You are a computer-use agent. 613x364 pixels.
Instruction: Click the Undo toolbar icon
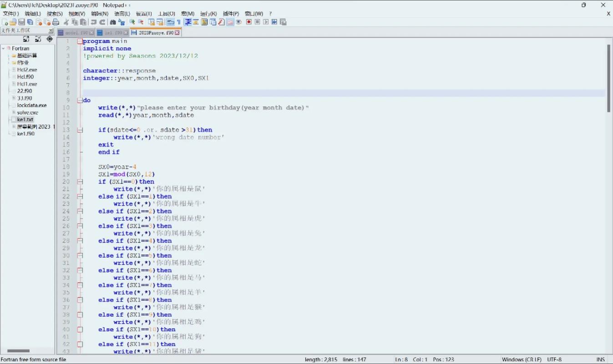[93, 22]
